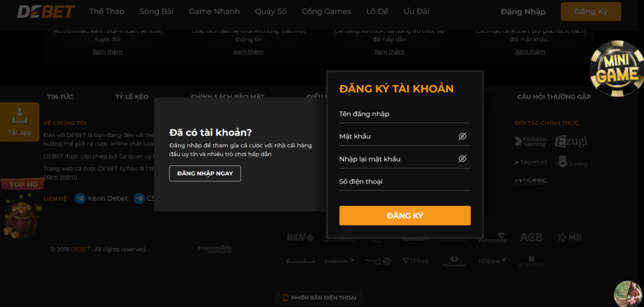Image resolution: width=644 pixels, height=307 pixels.
Task: Open the Sòng Bài menu
Action: coord(157,11)
